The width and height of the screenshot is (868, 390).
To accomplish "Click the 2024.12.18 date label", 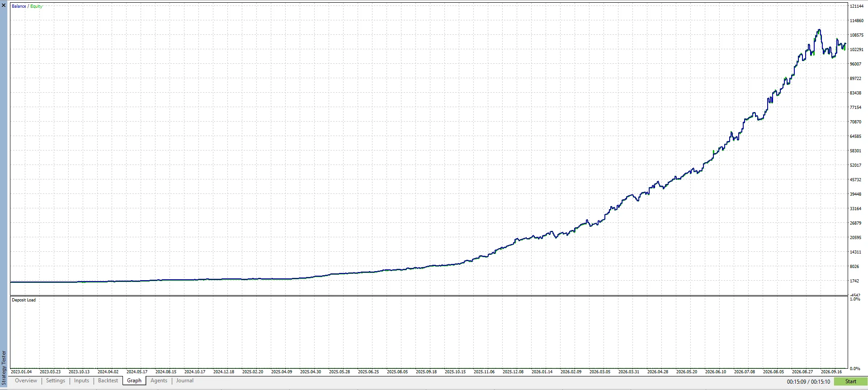I will (x=224, y=372).
